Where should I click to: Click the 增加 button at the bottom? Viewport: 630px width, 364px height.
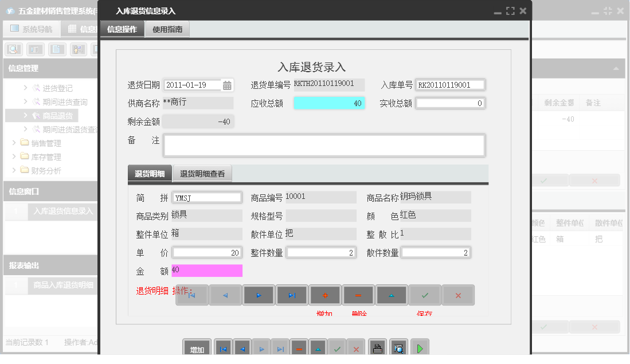click(x=195, y=347)
